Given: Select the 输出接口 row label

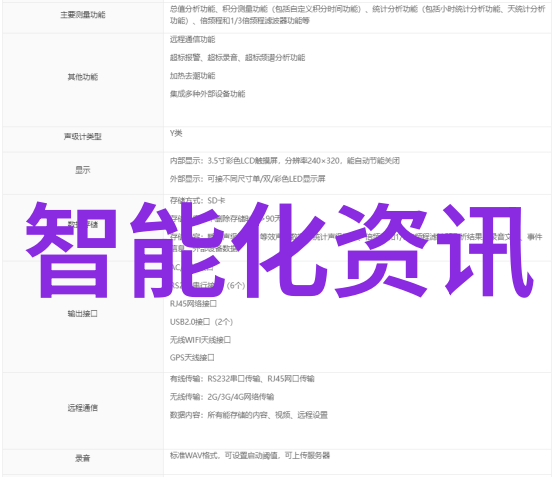Looking at the screenshot, I should click(x=83, y=313).
